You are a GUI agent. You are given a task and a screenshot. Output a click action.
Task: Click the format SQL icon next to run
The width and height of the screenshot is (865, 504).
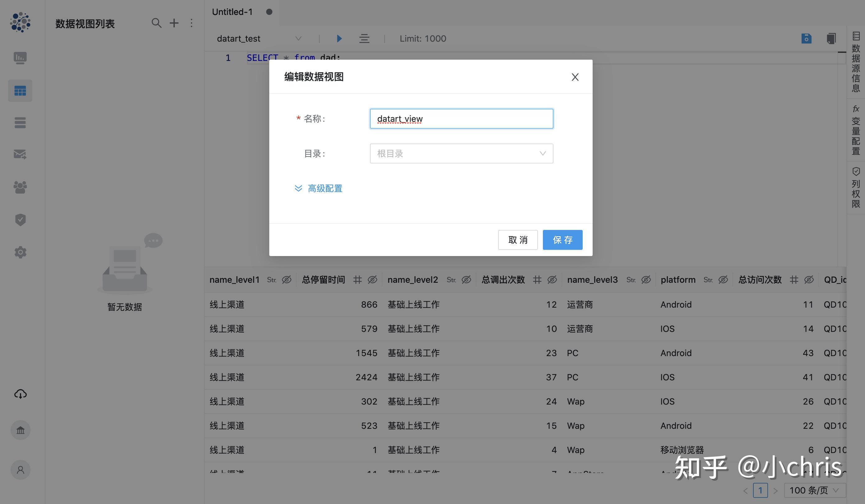point(364,39)
